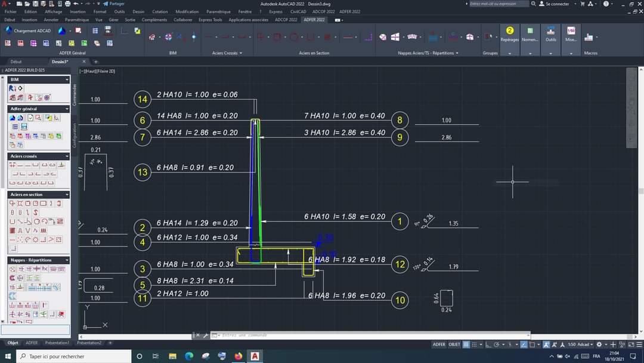644x363 pixels.
Task: Click the lifebuoy BIM icon in ribbon
Action: [x=168, y=37]
